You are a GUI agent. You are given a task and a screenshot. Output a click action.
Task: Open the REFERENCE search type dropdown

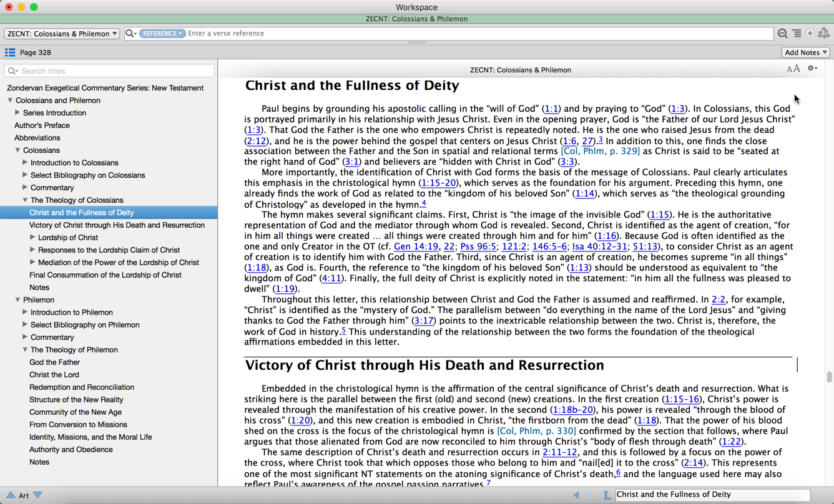click(x=162, y=34)
